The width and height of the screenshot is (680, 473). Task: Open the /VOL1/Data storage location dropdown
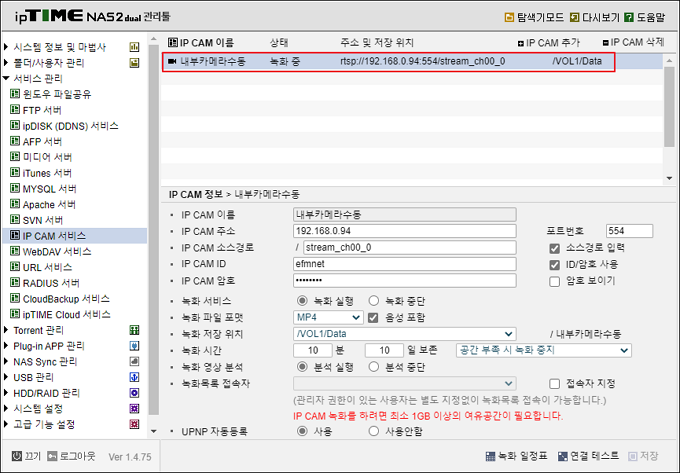coord(405,334)
